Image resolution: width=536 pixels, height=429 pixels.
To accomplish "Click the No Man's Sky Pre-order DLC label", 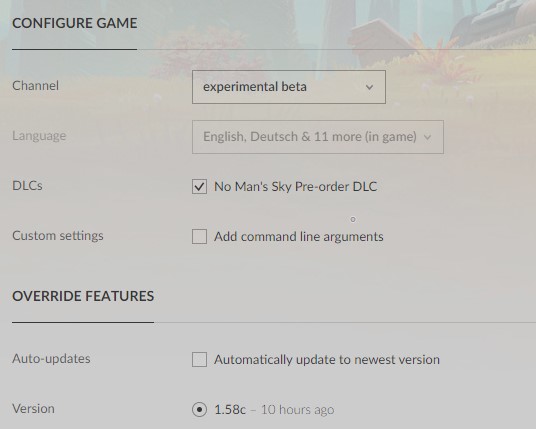I will point(296,187).
